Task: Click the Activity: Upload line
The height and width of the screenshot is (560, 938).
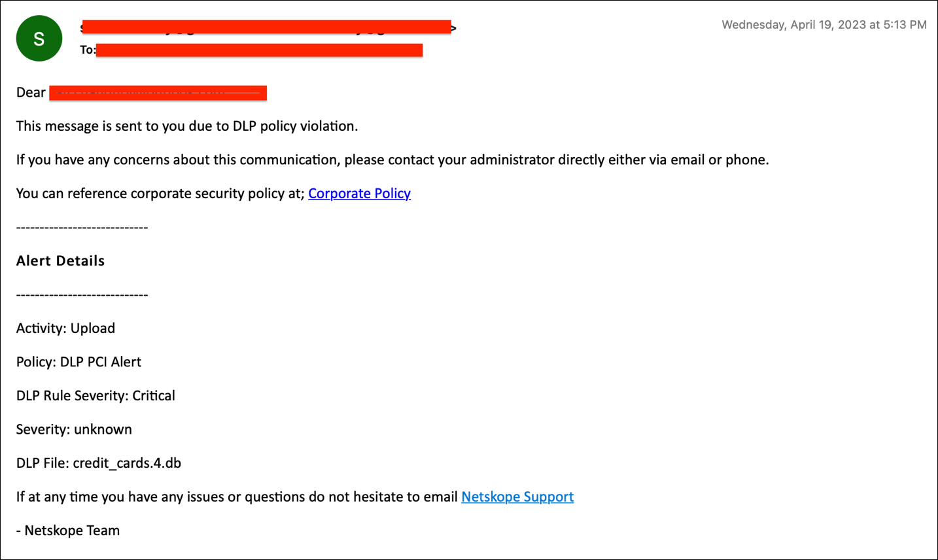Action: 65,328
